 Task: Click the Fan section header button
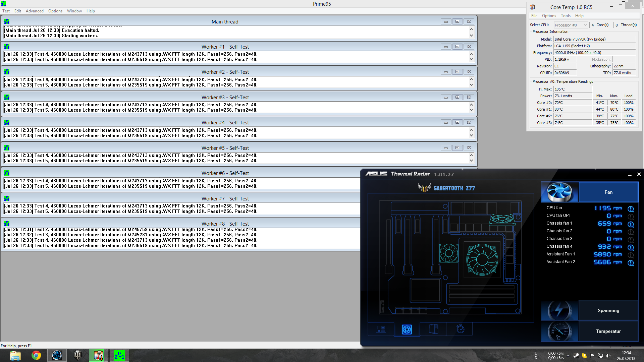tap(608, 192)
